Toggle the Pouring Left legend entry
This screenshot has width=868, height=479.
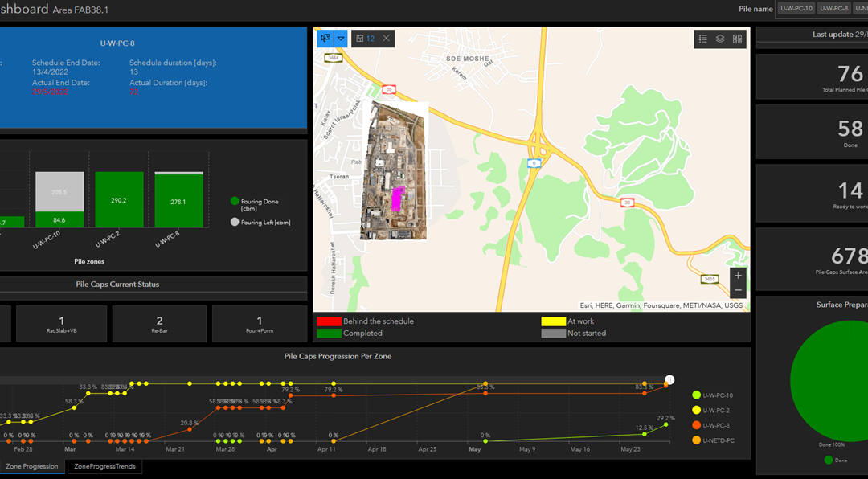[260, 222]
